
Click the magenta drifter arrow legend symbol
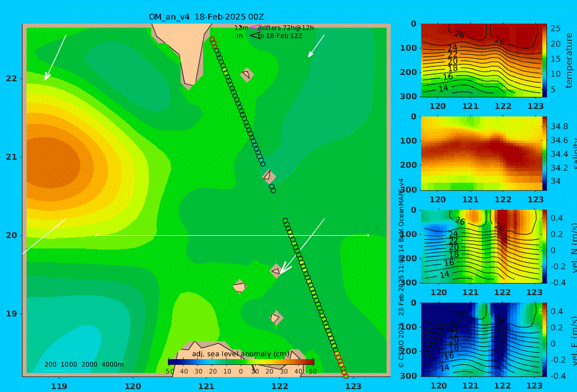[254, 28]
